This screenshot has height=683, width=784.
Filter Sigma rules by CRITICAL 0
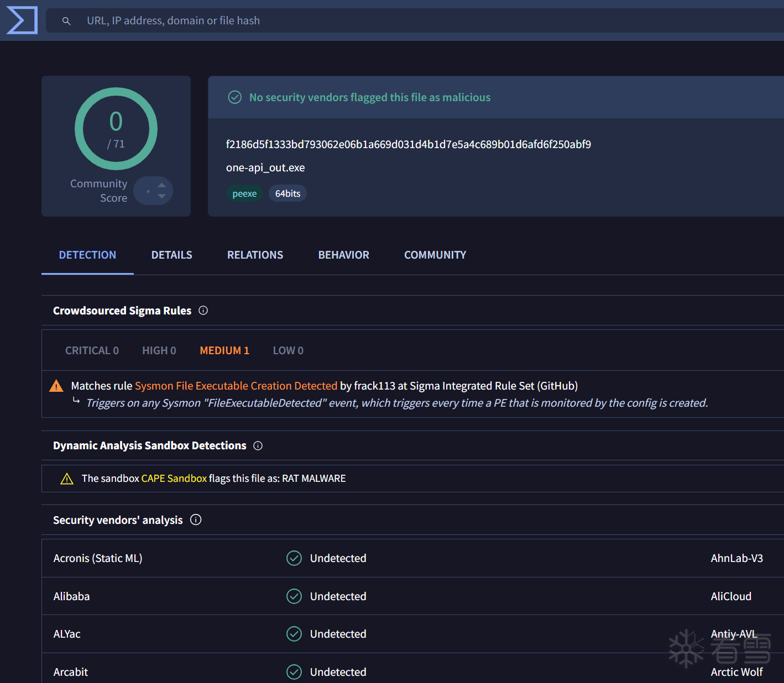92,350
